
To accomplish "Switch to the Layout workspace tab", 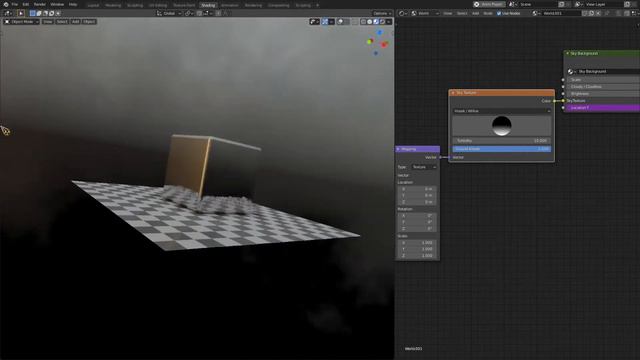I will pyautogui.click(x=93, y=5).
